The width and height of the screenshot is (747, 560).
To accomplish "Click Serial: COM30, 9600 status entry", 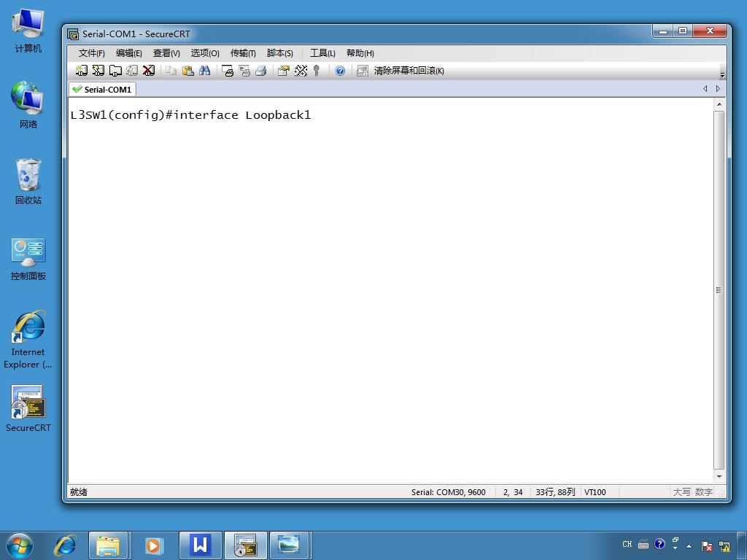I will coord(449,492).
